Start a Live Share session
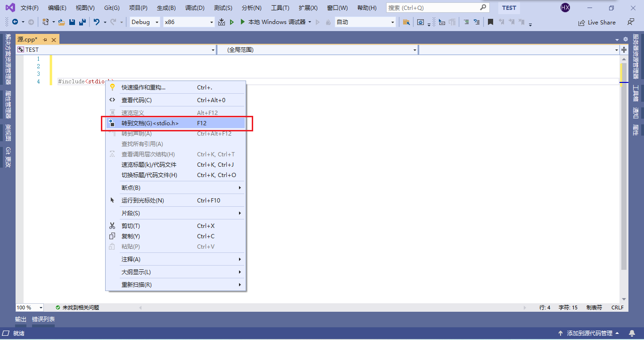644x340 pixels. tap(597, 22)
